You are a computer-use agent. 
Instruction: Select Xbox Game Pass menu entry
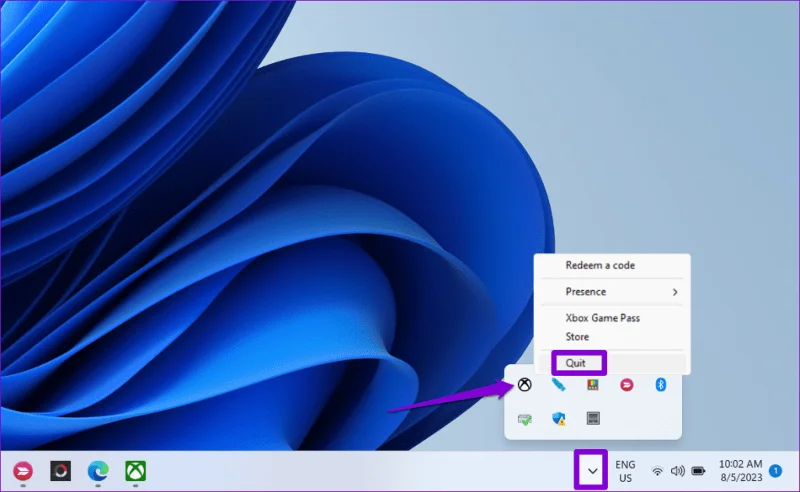[612, 318]
